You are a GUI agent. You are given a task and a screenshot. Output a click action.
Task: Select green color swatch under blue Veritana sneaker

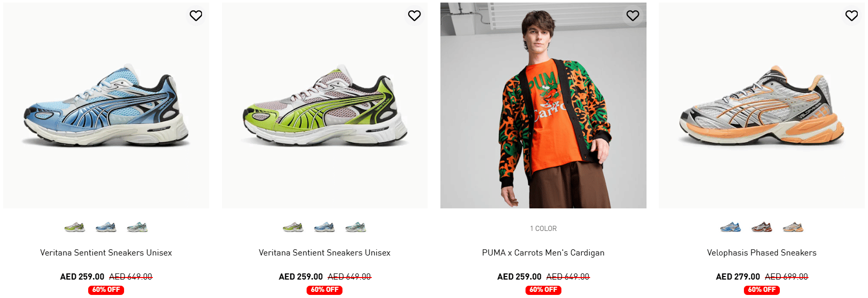[x=75, y=227]
